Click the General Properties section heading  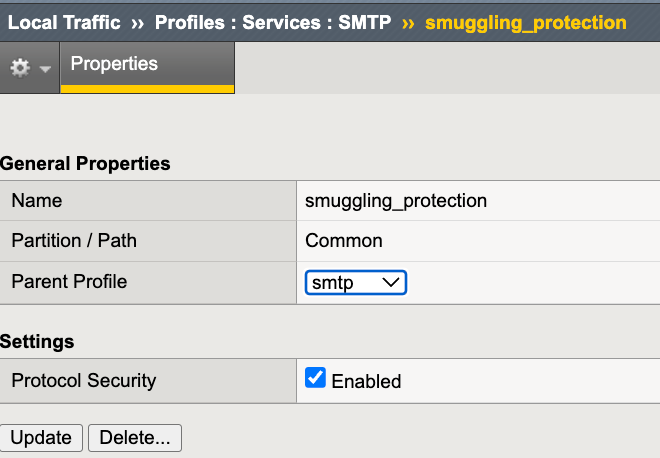pos(85,163)
